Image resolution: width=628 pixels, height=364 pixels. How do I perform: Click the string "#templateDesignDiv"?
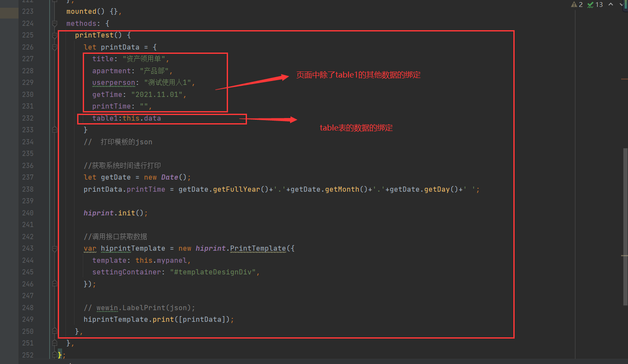click(x=212, y=272)
